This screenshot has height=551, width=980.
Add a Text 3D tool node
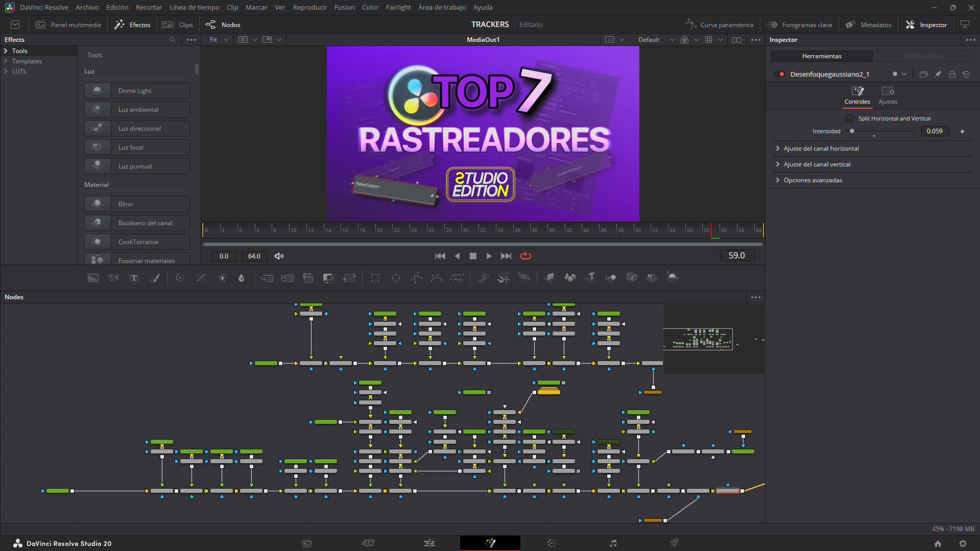[591, 277]
